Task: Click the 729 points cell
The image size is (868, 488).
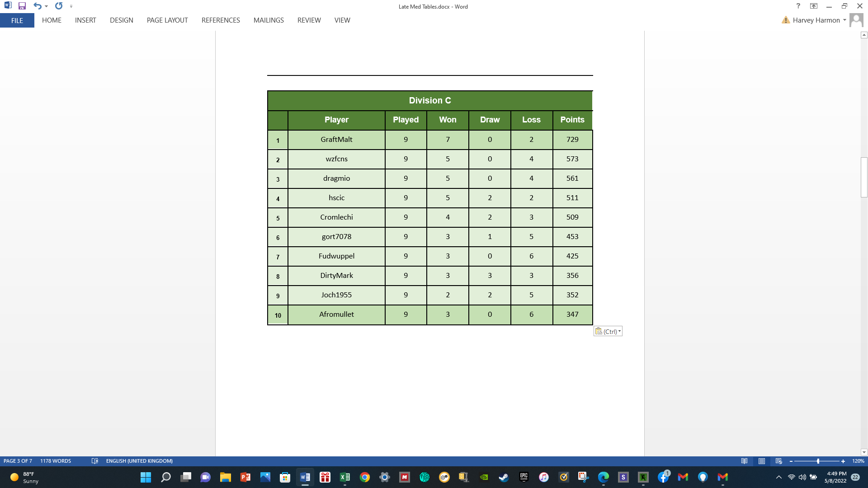Action: (572, 140)
